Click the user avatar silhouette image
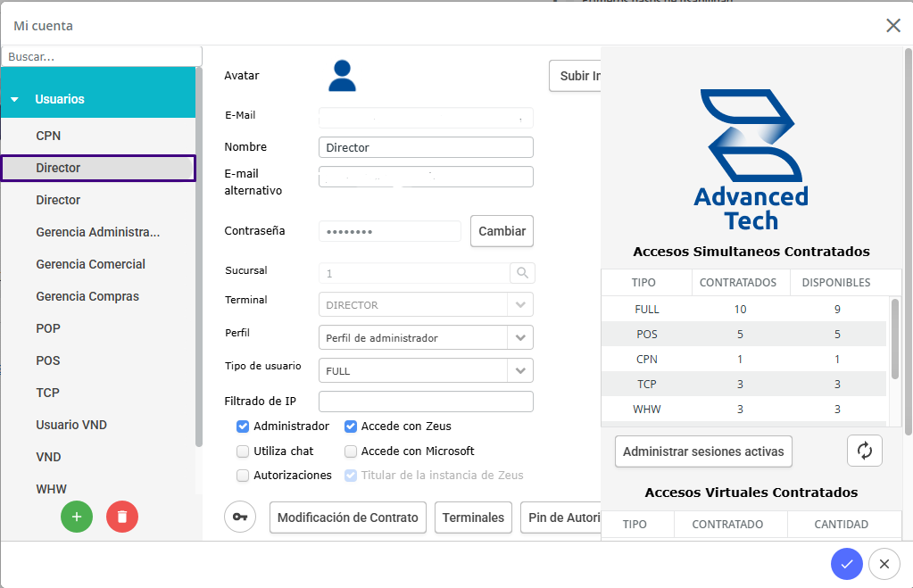This screenshot has height=588, width=913. tap(342, 76)
